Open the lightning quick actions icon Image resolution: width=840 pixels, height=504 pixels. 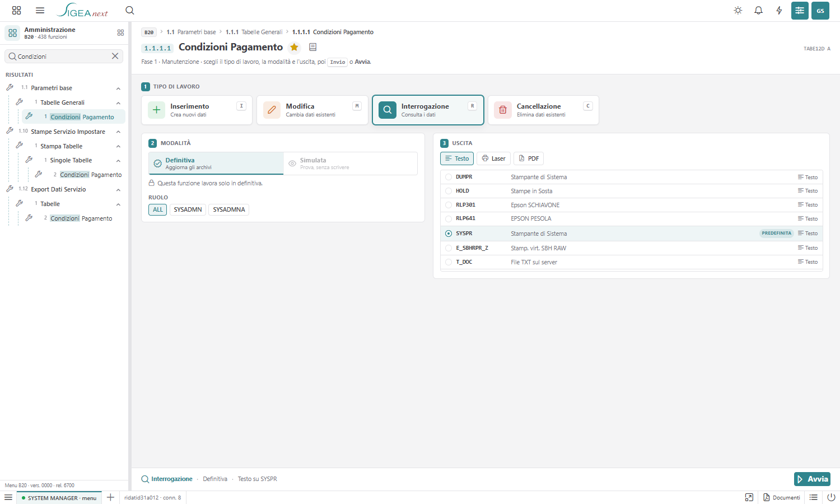click(779, 11)
